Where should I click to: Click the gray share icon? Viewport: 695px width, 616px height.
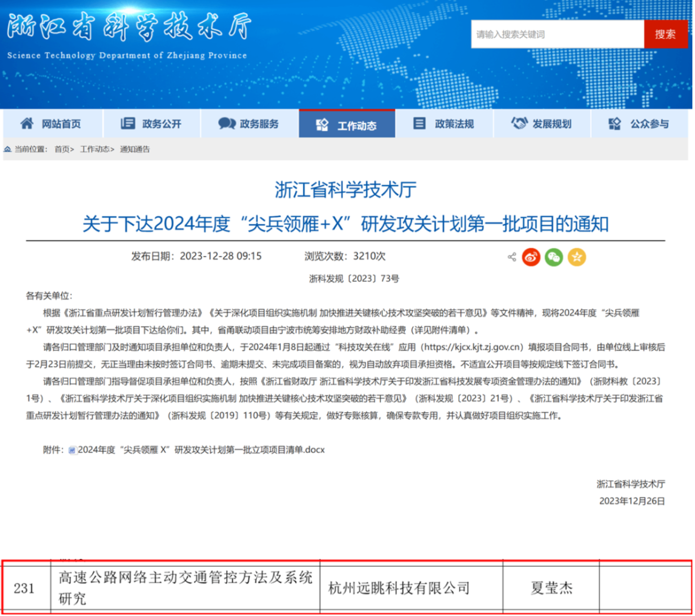(x=512, y=257)
